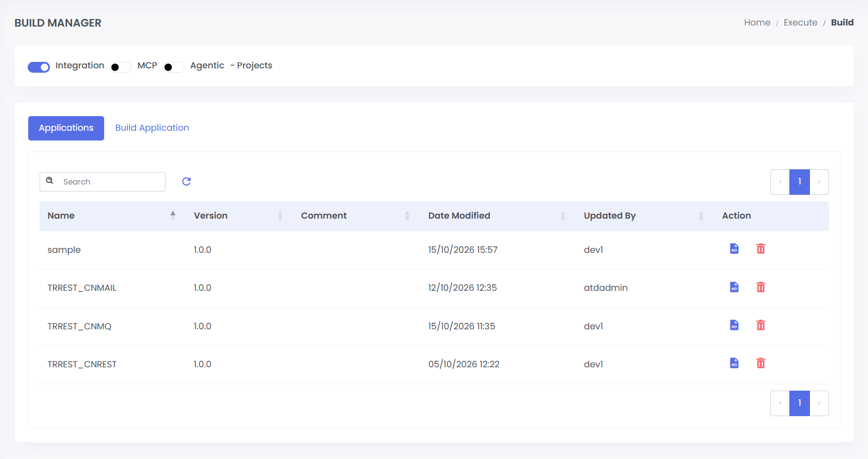Screen dimensions: 868x459
Task: Focus the Search input field
Action: 103,182
